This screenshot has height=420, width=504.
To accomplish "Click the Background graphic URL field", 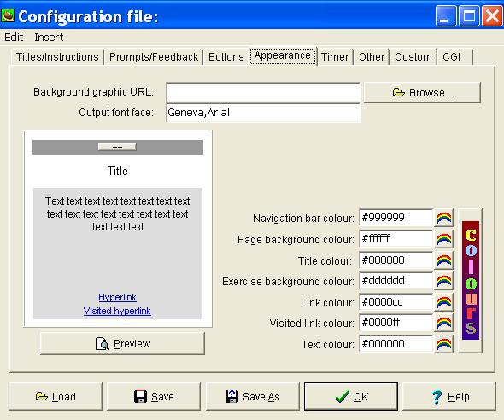I will point(263,92).
